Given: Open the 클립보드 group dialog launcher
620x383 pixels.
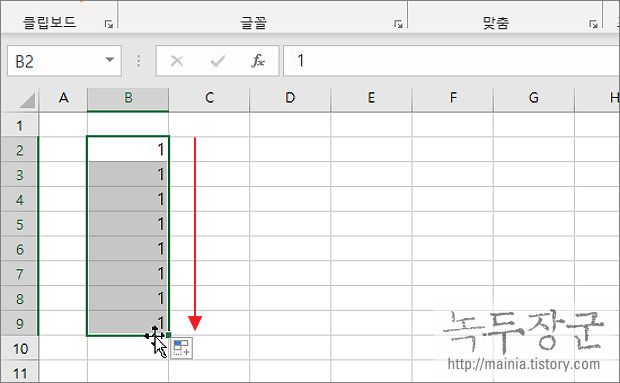Looking at the screenshot, I should click(x=109, y=24).
